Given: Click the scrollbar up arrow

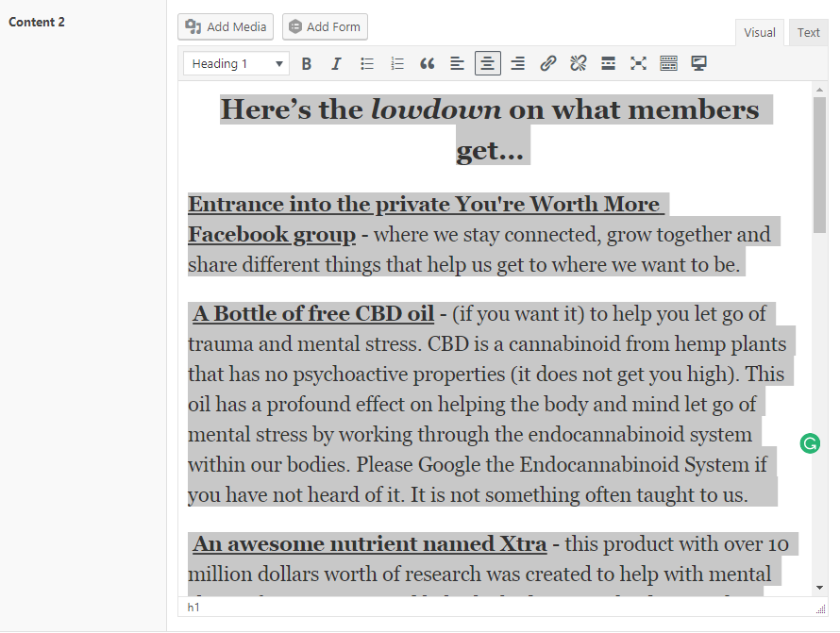Looking at the screenshot, I should (x=819, y=90).
